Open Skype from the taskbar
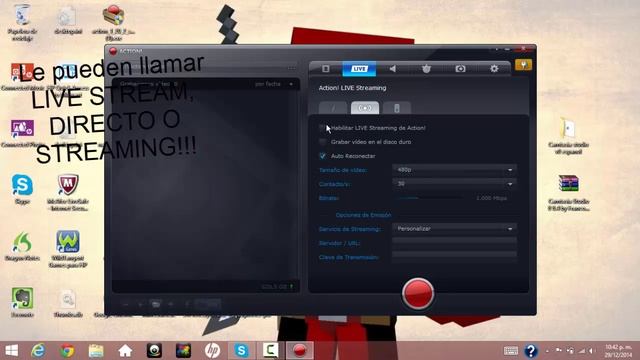Screen dimensions: 640x360 coord(242,351)
